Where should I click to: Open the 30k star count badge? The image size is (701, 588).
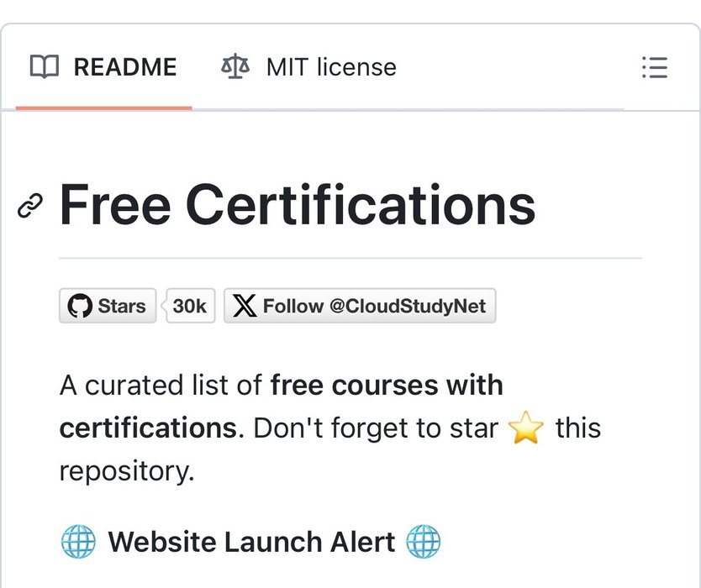[x=190, y=306]
